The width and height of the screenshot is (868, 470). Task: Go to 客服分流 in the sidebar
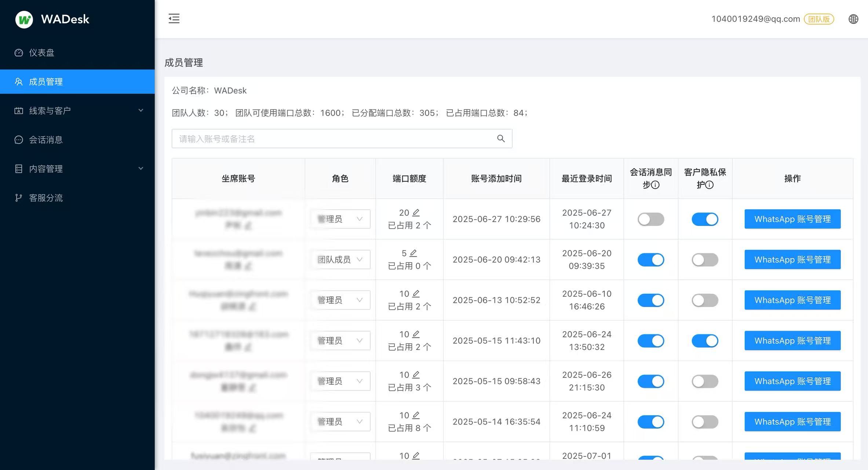(77, 198)
